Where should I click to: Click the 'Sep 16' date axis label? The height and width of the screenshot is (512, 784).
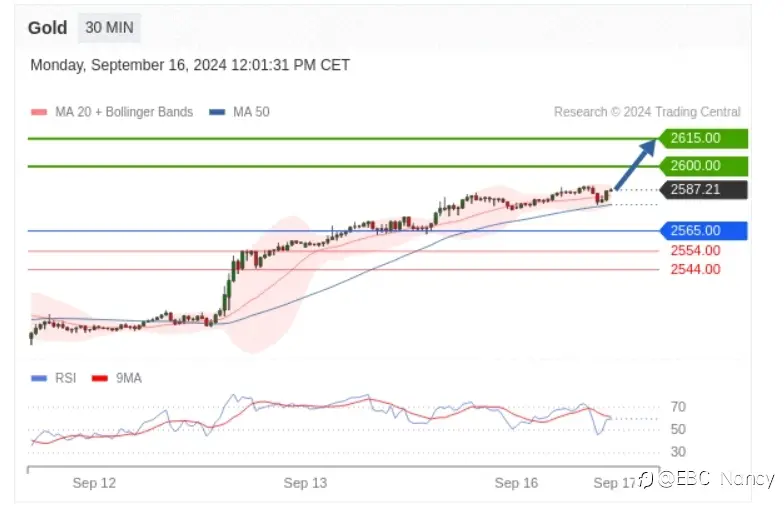[516, 483]
